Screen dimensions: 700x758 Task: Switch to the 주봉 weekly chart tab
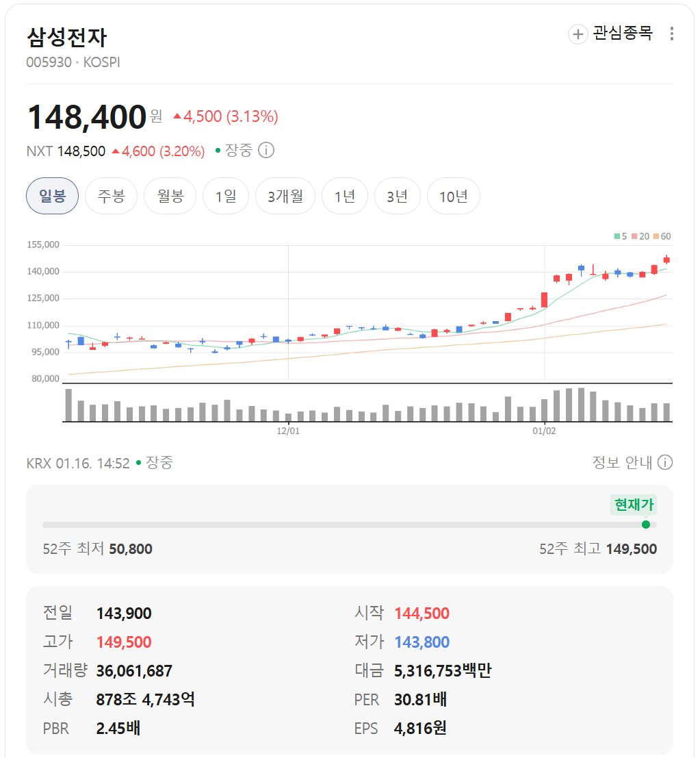pos(111,195)
